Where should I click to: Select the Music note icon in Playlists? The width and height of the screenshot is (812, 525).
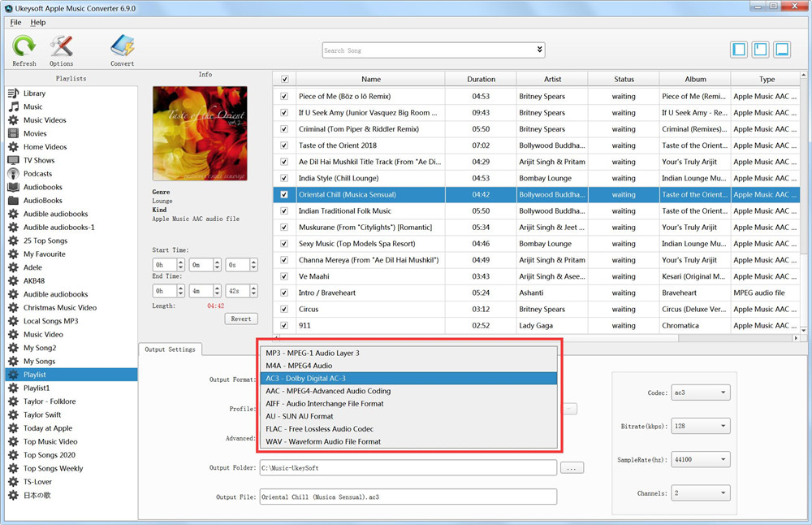tap(14, 106)
